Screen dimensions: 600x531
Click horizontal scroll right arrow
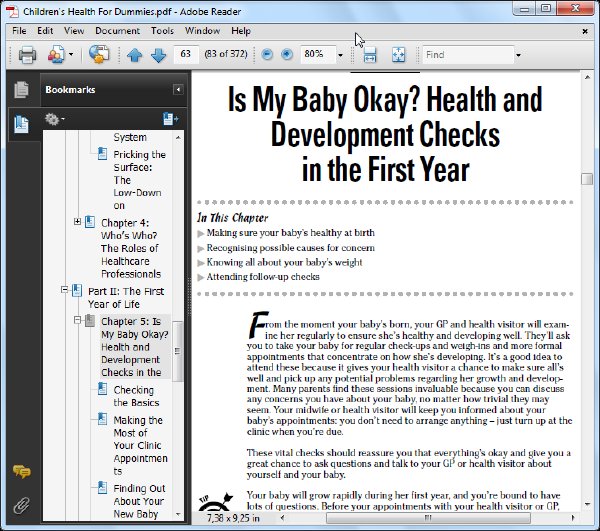pos(573,518)
